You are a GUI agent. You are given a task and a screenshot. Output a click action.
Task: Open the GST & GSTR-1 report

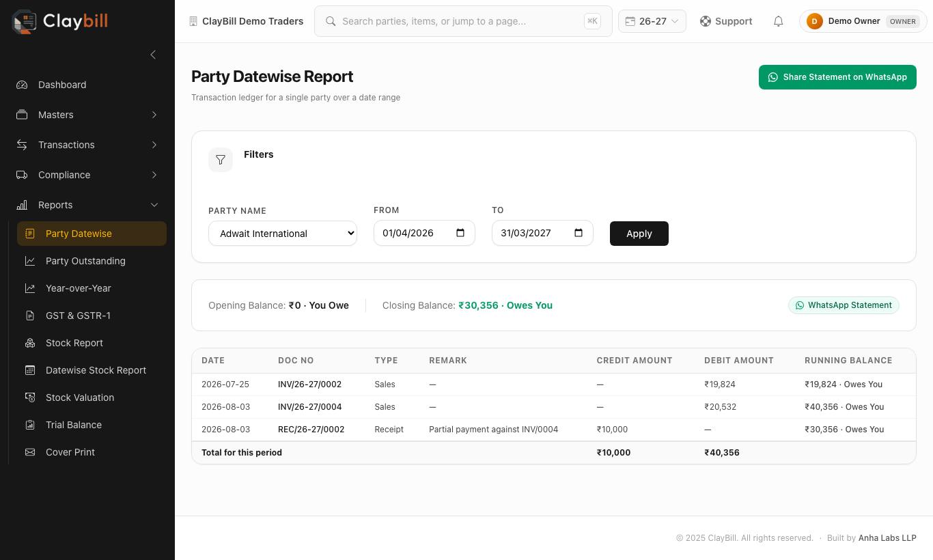(92, 316)
